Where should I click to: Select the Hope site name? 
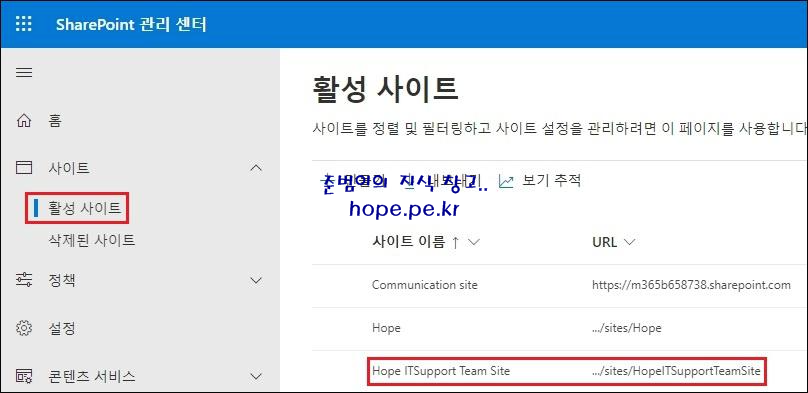(386, 328)
